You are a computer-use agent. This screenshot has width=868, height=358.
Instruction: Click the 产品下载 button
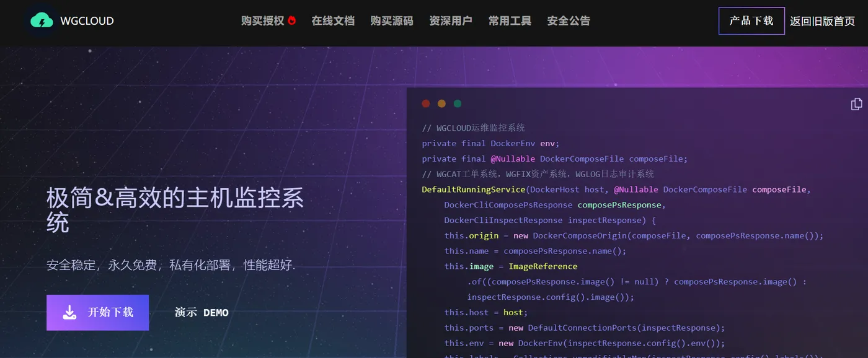click(751, 21)
